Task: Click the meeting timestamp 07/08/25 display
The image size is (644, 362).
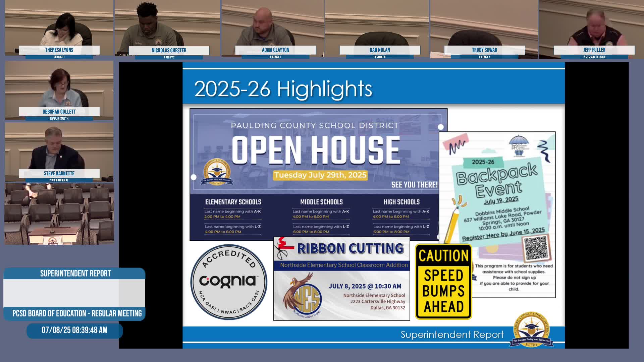Action: click(74, 330)
